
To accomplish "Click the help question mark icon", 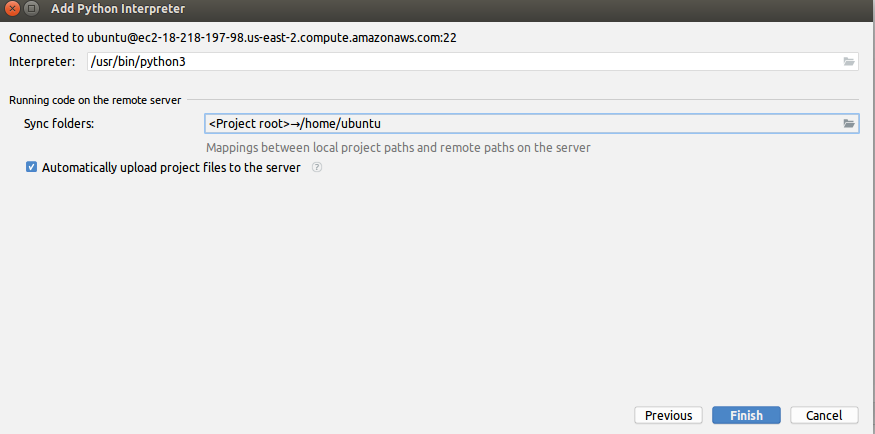I will click(317, 168).
